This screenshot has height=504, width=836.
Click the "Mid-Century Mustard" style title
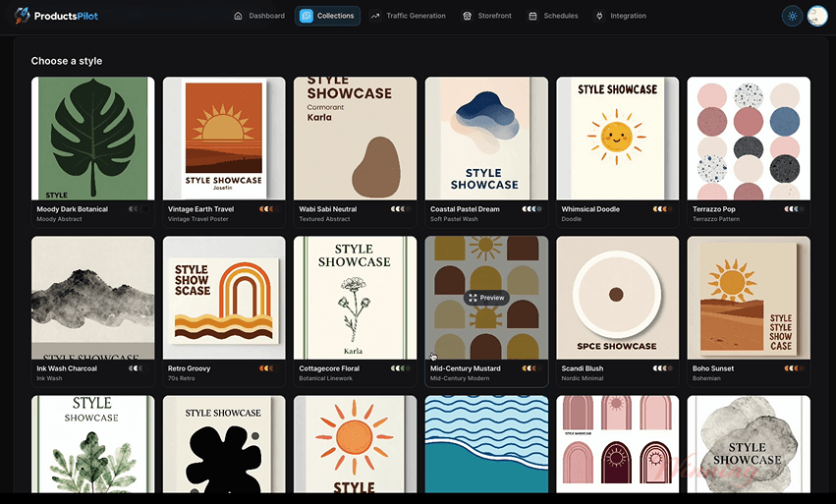465,368
